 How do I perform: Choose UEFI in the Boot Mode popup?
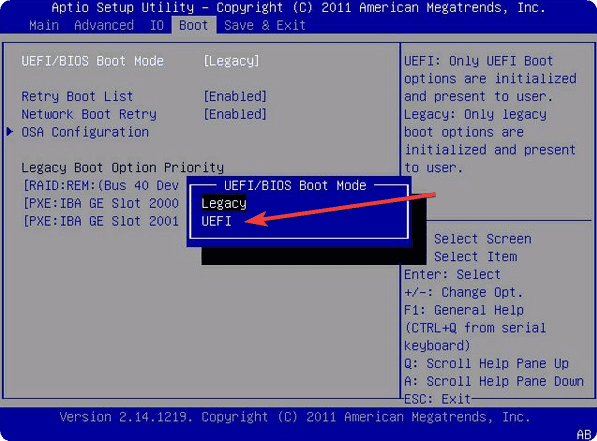tap(216, 221)
